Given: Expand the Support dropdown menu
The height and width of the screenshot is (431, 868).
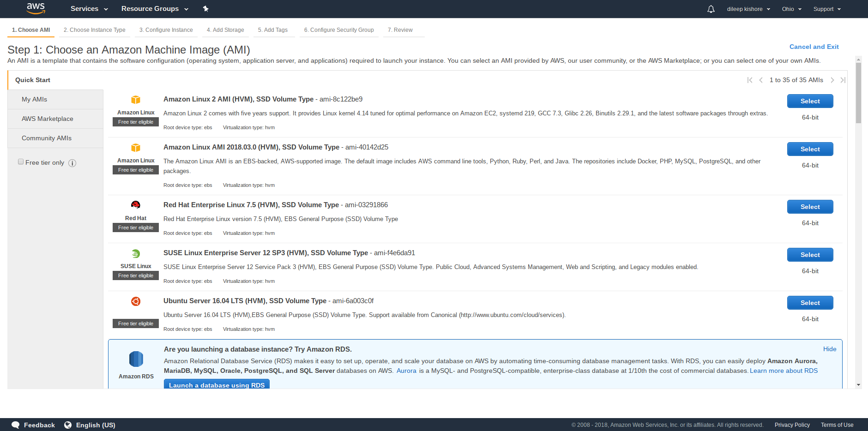Looking at the screenshot, I should click(x=827, y=9).
